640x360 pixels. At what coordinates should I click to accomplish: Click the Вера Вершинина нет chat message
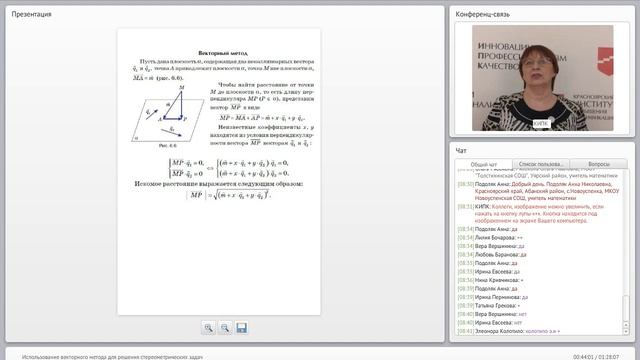[492, 314]
